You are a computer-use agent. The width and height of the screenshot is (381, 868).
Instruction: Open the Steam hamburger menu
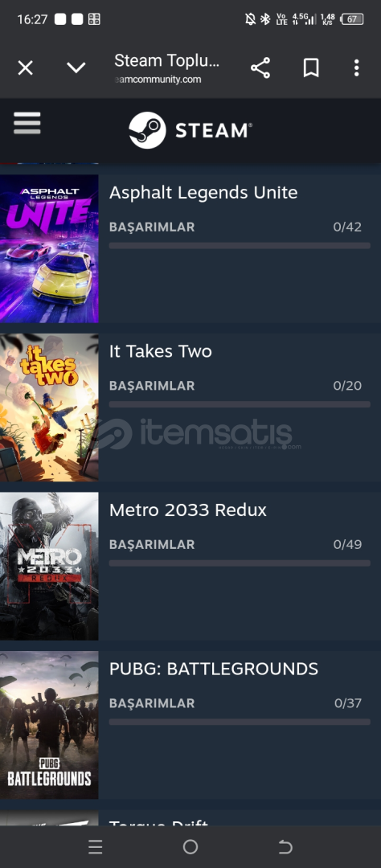[27, 123]
